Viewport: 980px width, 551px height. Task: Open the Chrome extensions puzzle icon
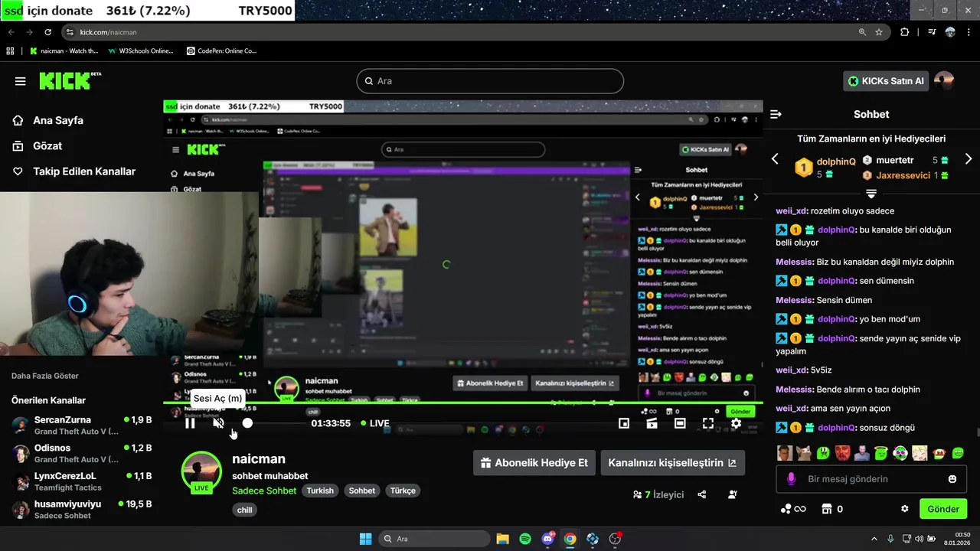(905, 32)
